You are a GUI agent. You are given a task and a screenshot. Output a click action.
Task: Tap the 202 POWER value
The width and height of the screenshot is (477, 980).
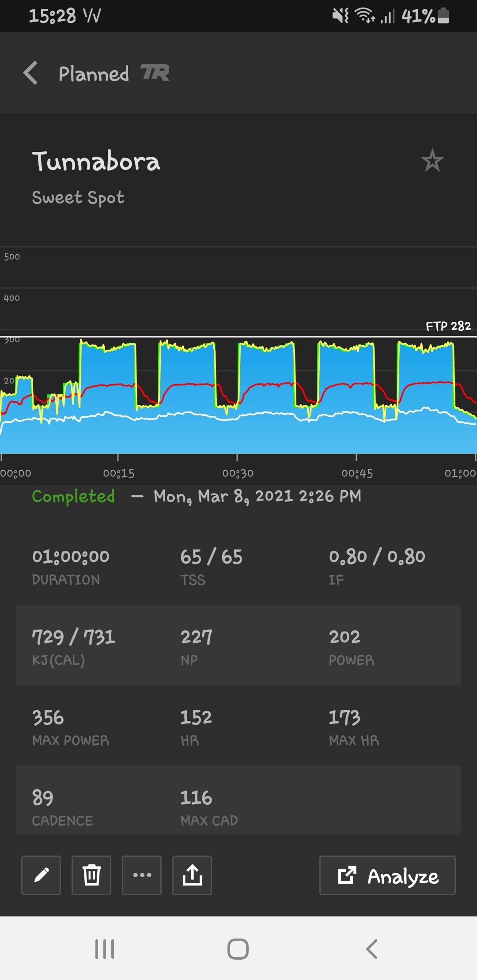coord(344,637)
